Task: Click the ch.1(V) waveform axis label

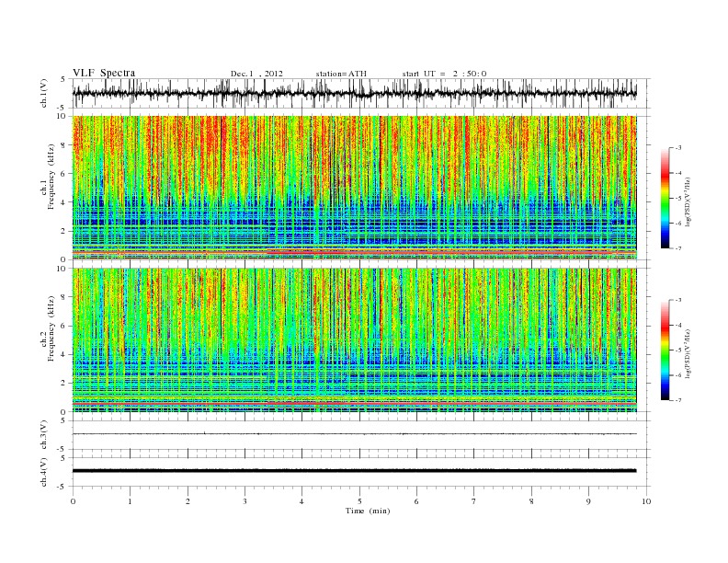Action: [44, 93]
